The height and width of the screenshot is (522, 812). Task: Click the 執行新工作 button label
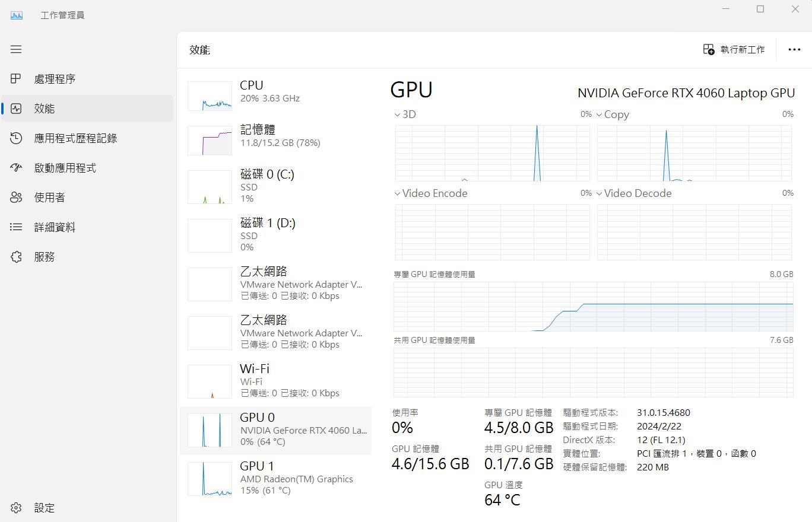click(x=743, y=50)
